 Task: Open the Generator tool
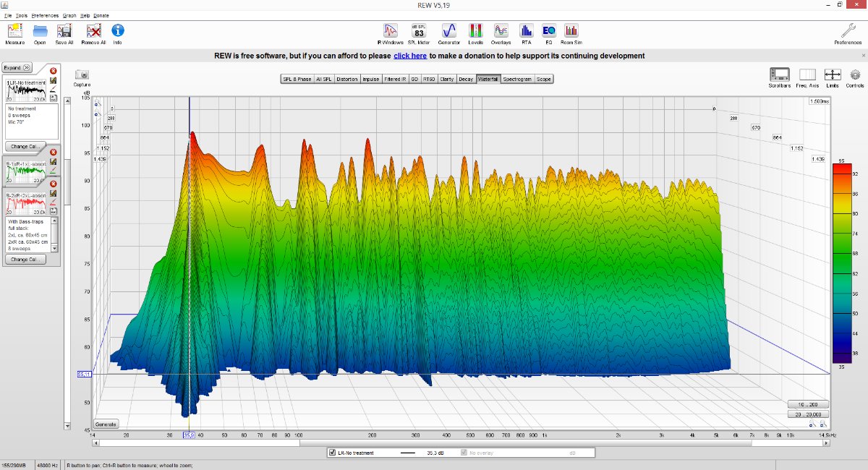448,31
